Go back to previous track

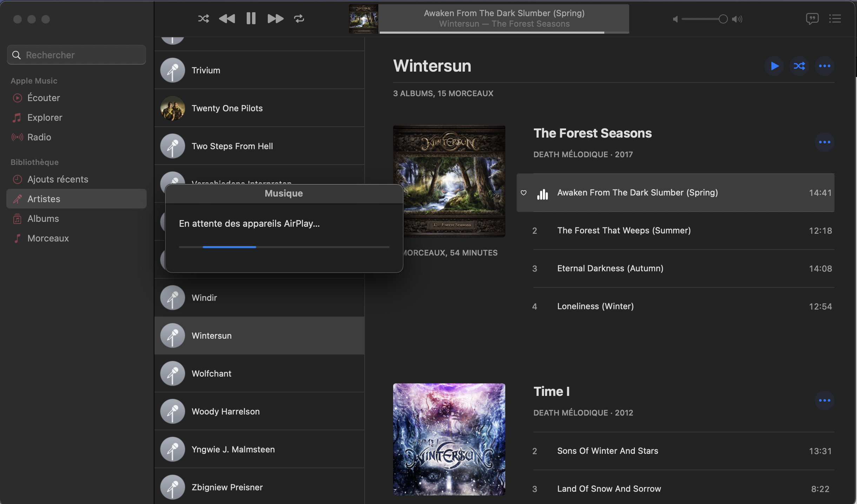point(227,19)
